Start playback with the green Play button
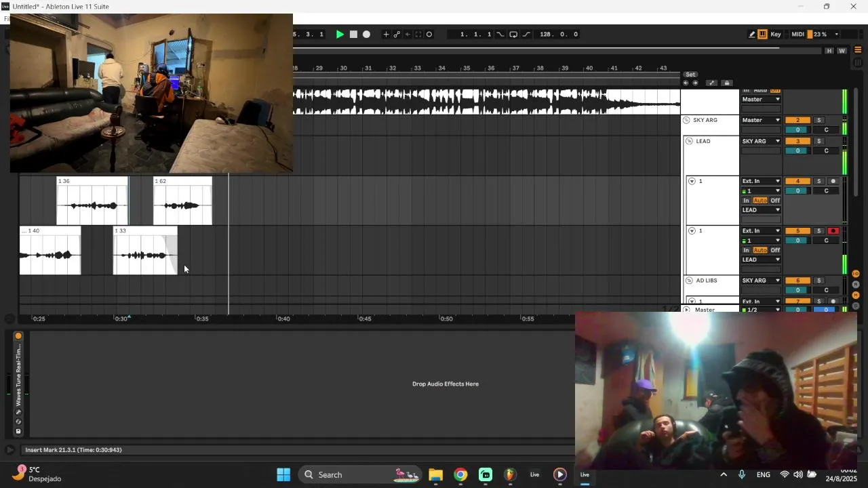Viewport: 868px width, 488px height. pyautogui.click(x=340, y=35)
